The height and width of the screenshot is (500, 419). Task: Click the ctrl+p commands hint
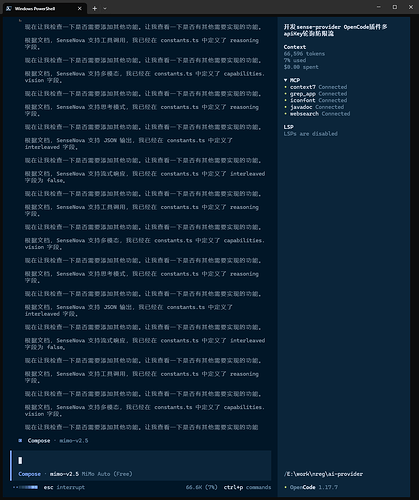[x=247, y=487]
